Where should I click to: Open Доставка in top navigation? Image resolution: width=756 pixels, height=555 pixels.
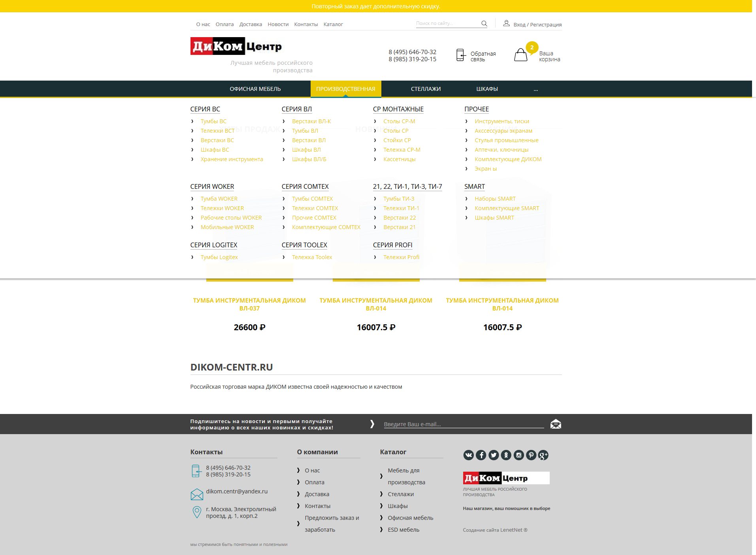(x=251, y=24)
